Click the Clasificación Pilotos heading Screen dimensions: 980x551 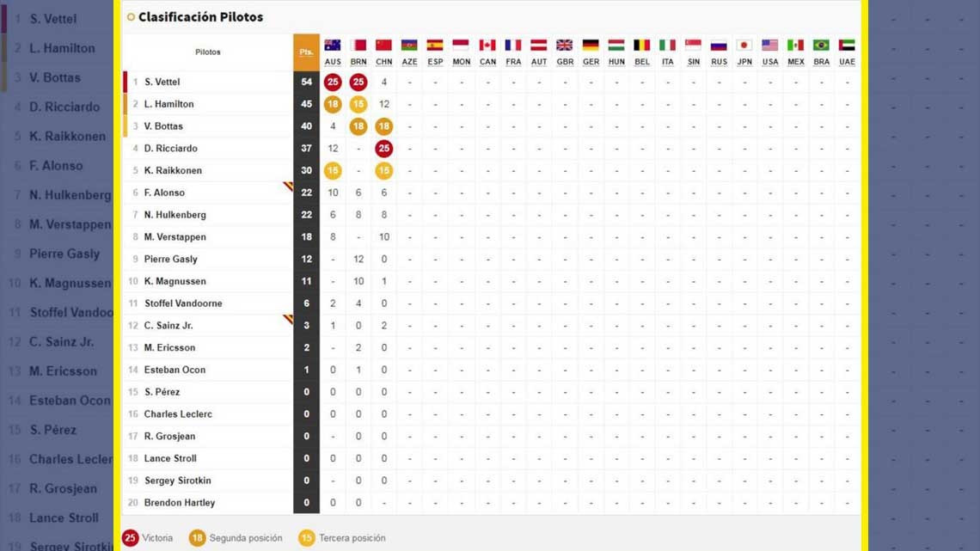200,17
